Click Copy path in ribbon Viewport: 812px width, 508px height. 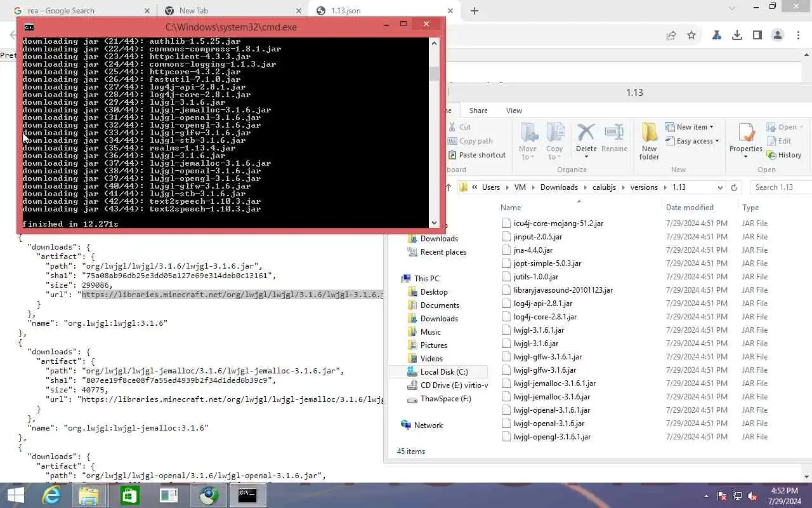coord(470,141)
